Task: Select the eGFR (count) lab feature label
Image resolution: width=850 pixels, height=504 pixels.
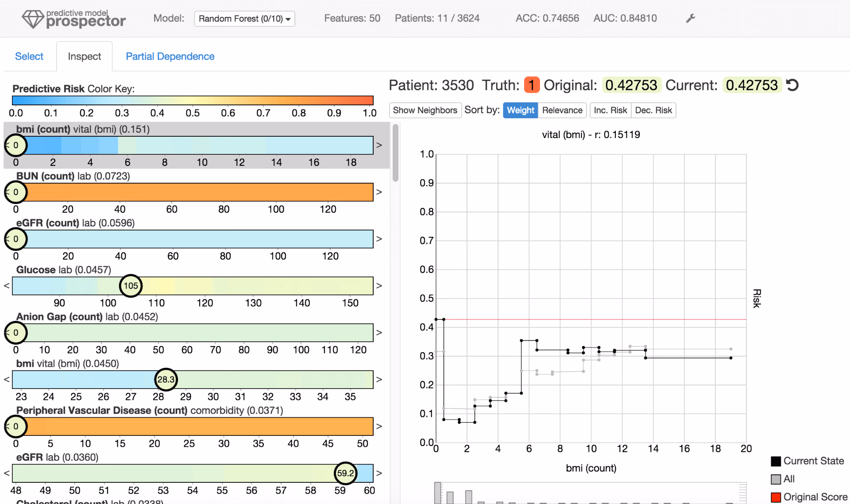Action: pyautogui.click(x=75, y=223)
